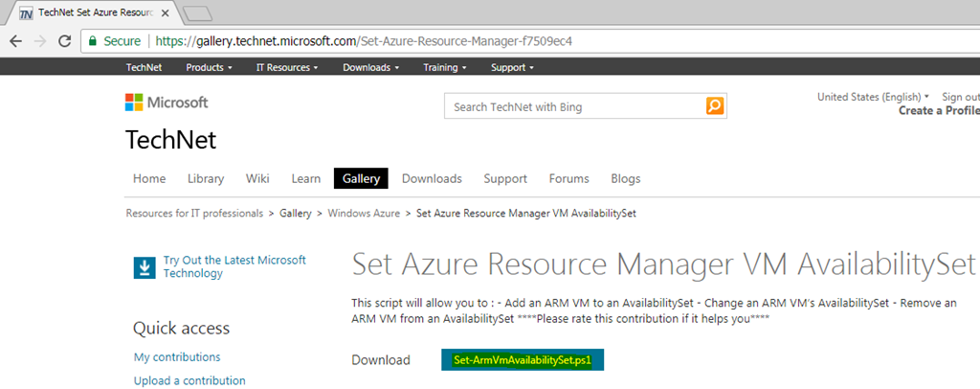The width and height of the screenshot is (980, 389).
Task: Click the large TechNet heading
Action: pyautogui.click(x=170, y=140)
